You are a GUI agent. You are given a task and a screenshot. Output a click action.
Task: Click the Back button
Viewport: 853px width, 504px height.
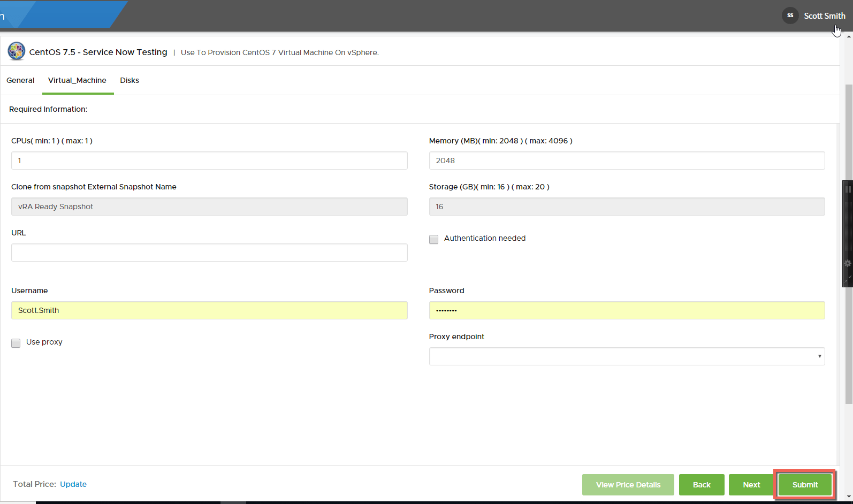702,485
